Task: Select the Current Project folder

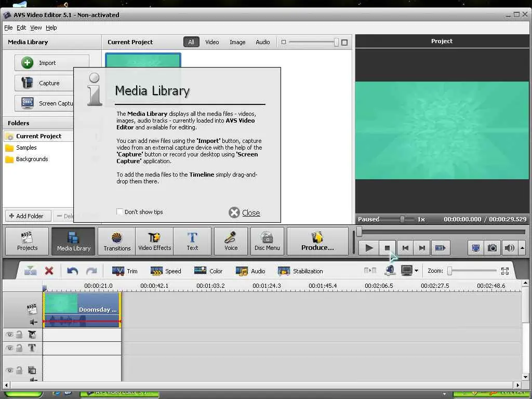Action: pyautogui.click(x=38, y=136)
